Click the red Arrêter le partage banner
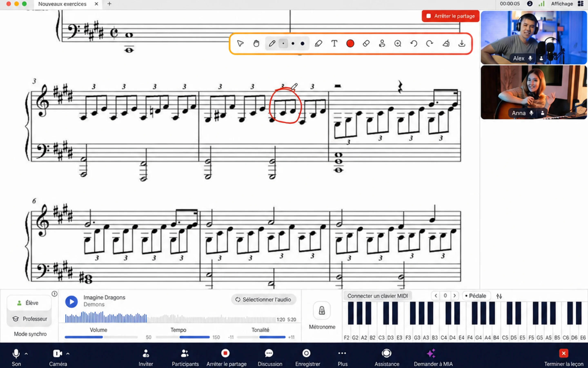This screenshot has width=588, height=368. coord(450,16)
